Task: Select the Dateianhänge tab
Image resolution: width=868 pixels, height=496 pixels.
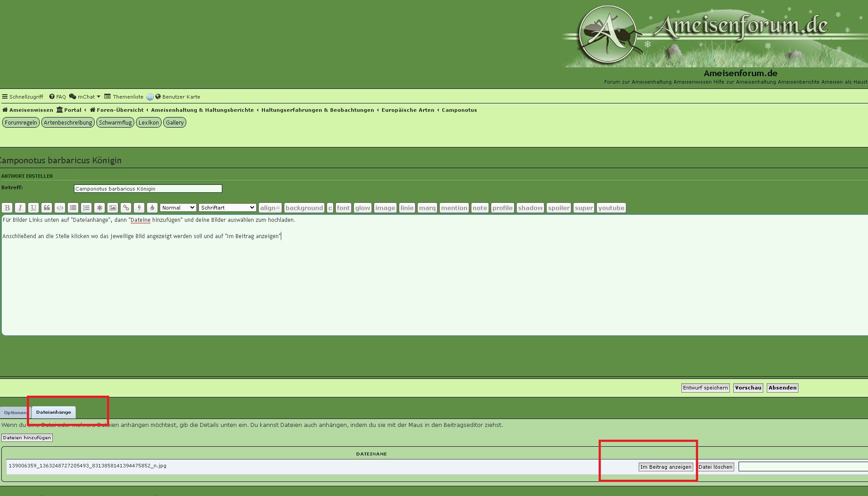Action: click(x=54, y=412)
